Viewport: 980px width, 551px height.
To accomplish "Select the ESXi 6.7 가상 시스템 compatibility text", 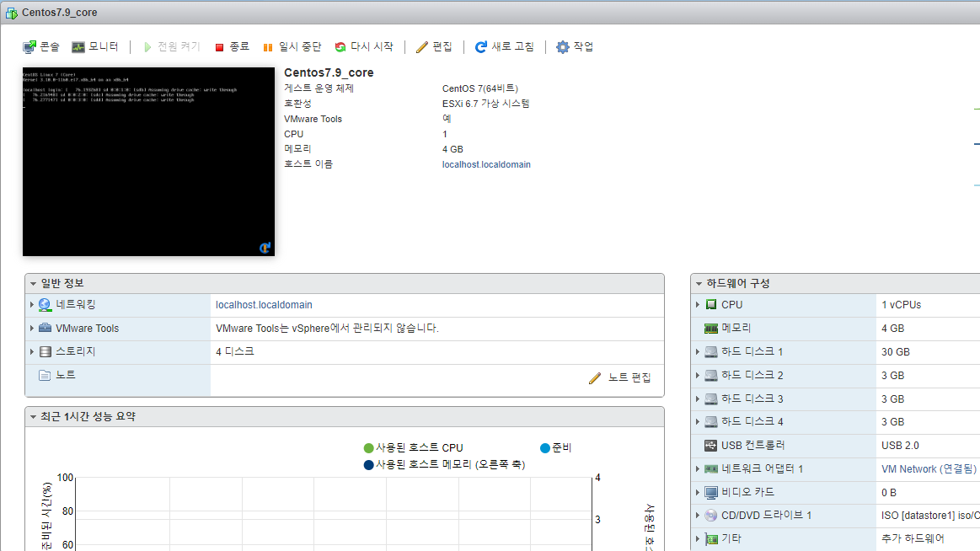I will [485, 104].
